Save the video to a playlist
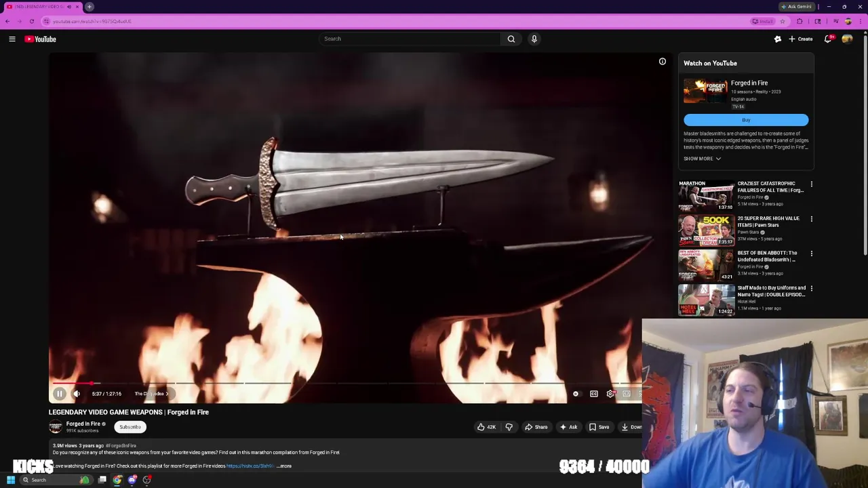 599,427
